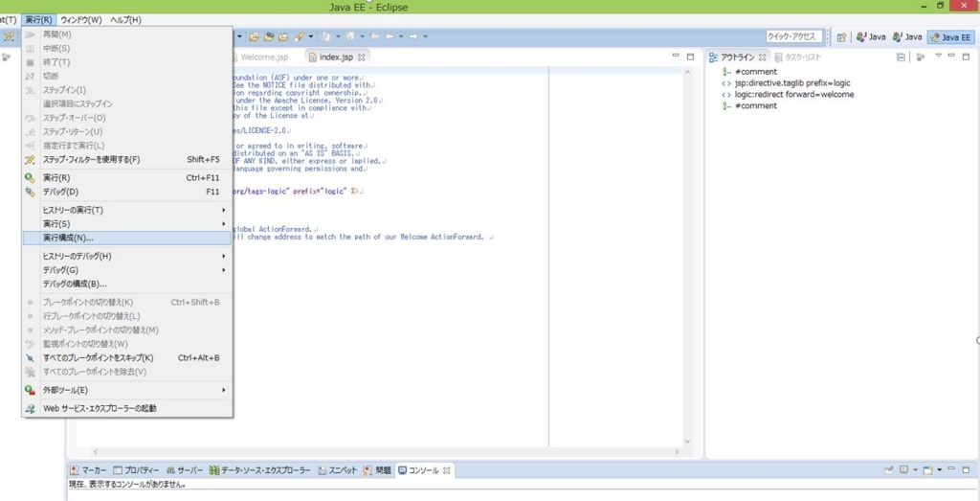
Task: Close the コンソール view tab
Action: pos(447,470)
